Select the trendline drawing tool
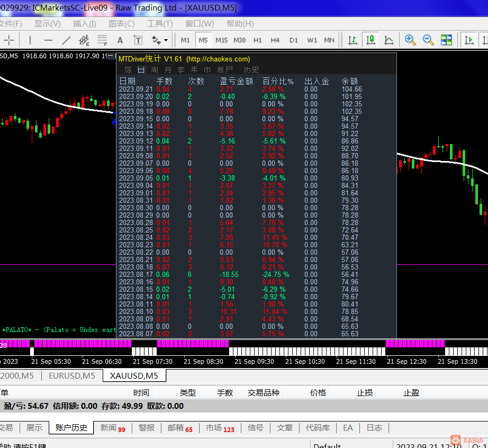Viewport: 488px width, 448px height. [x=66, y=40]
